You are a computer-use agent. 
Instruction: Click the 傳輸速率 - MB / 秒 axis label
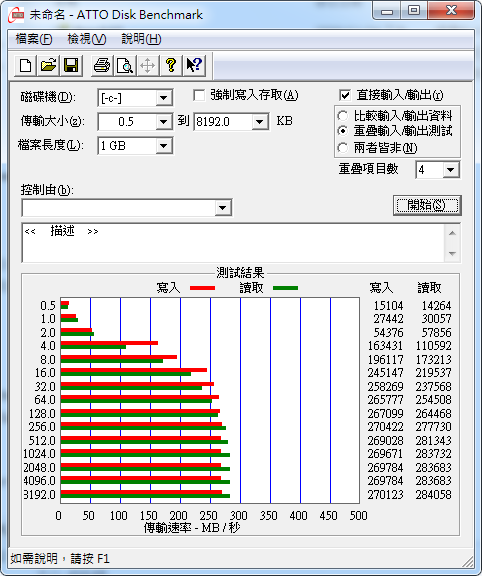point(192,528)
